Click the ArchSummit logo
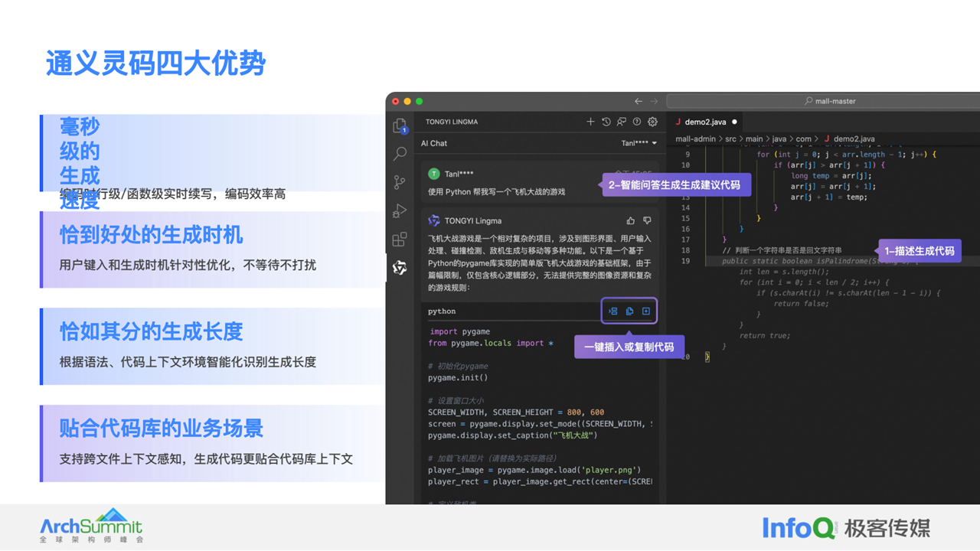The image size is (980, 551). 91,525
